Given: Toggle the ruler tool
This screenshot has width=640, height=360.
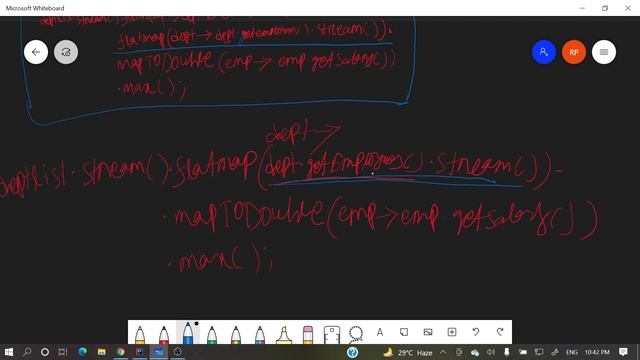Looking at the screenshot, I should tap(332, 334).
